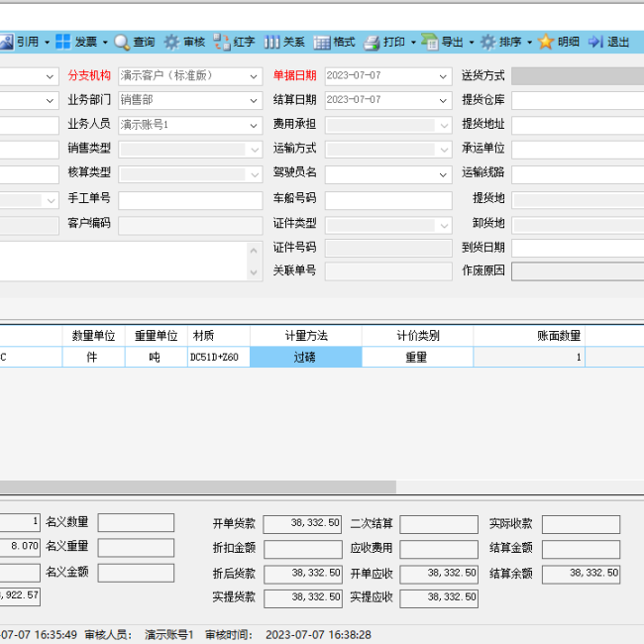Click the horizontal scrollbar of the grid
The height and width of the screenshot is (644, 644).
point(198,486)
